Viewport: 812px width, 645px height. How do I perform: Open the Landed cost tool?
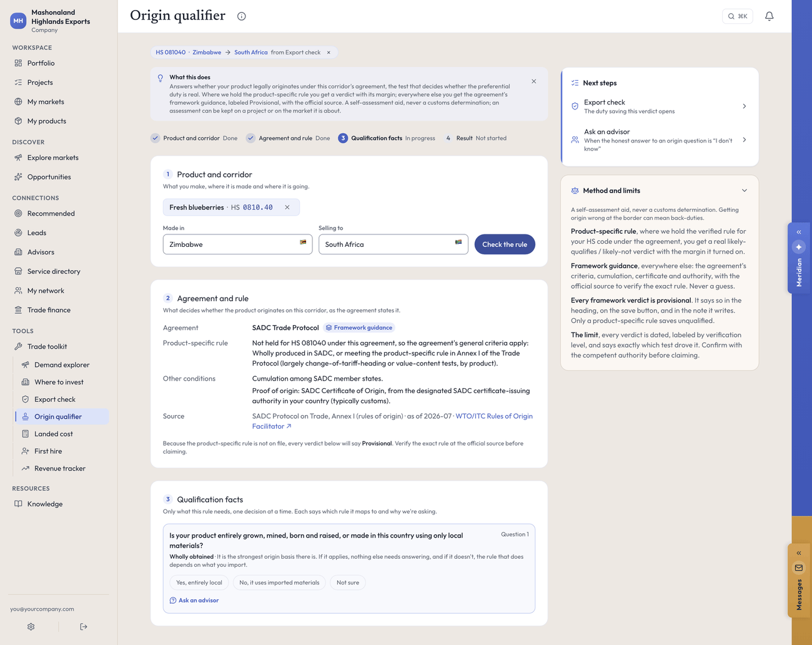pyautogui.click(x=62, y=434)
